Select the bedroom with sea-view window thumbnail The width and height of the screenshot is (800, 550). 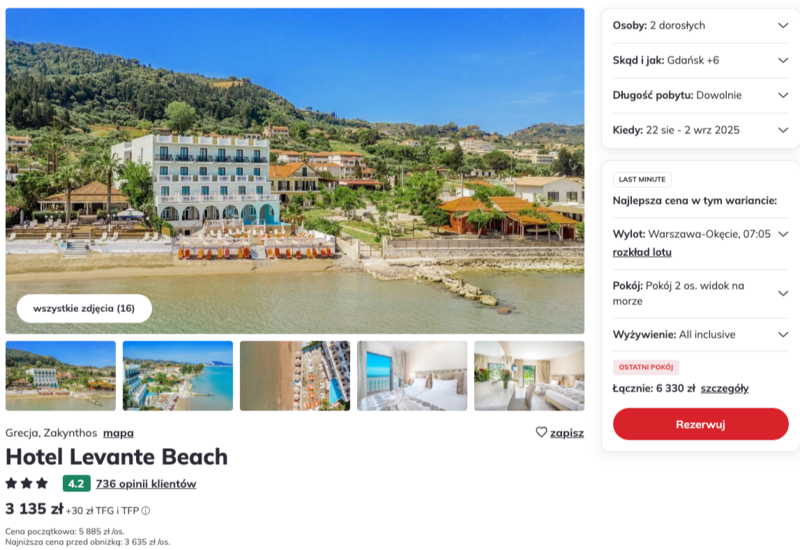tap(412, 376)
